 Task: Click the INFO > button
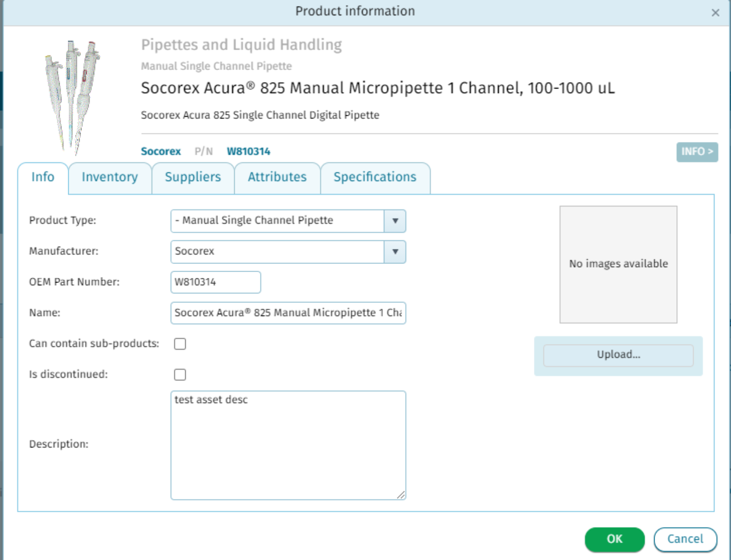click(697, 151)
